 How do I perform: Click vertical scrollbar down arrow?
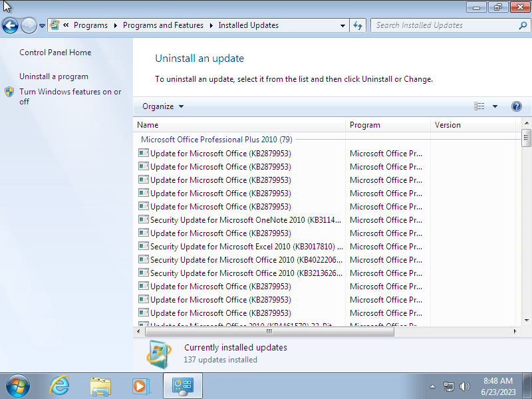(527, 320)
